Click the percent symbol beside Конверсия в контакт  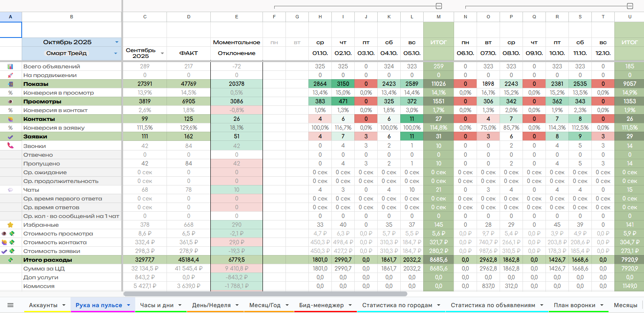(10, 110)
